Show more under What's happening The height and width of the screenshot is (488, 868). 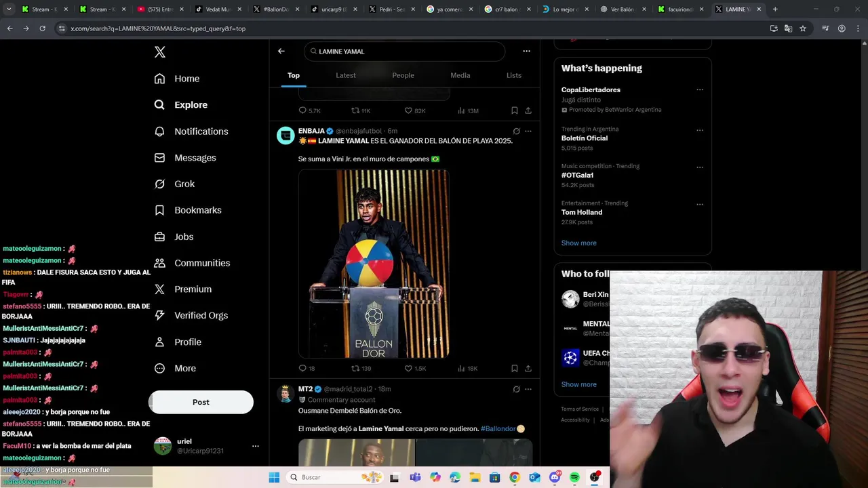click(x=578, y=243)
